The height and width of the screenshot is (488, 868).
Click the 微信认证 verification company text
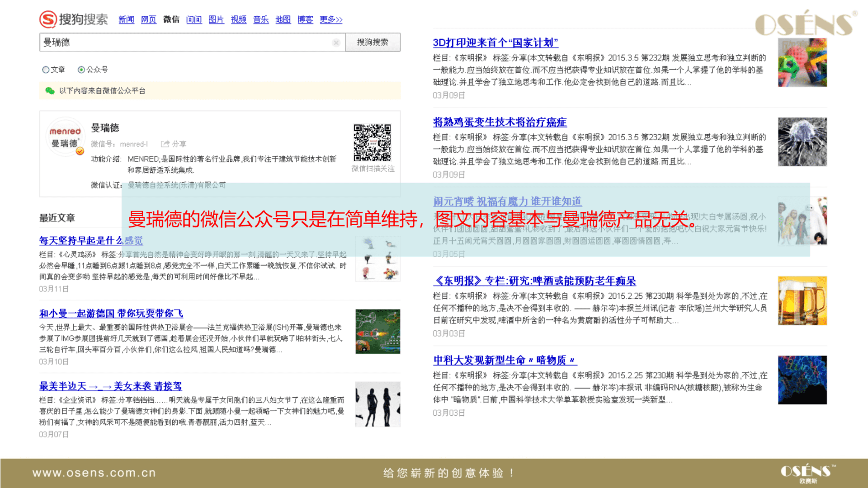[x=177, y=185]
